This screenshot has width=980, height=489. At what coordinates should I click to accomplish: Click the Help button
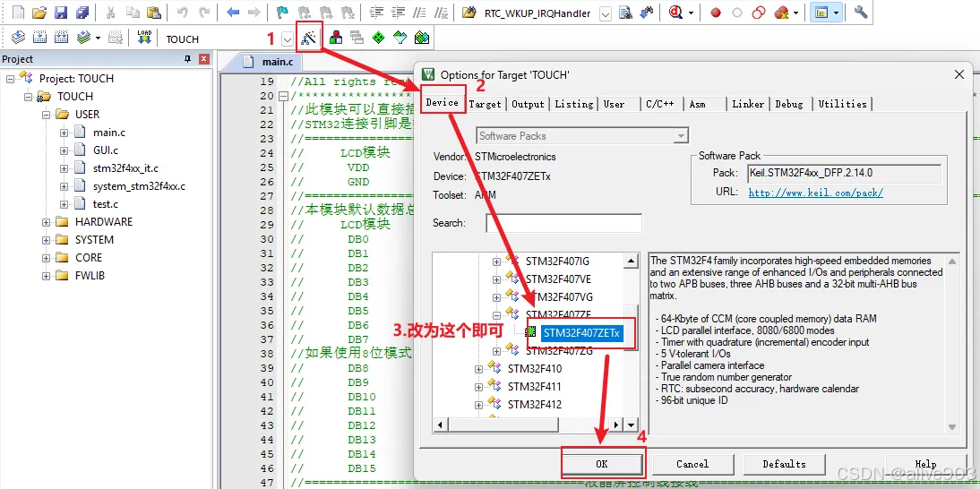925,464
